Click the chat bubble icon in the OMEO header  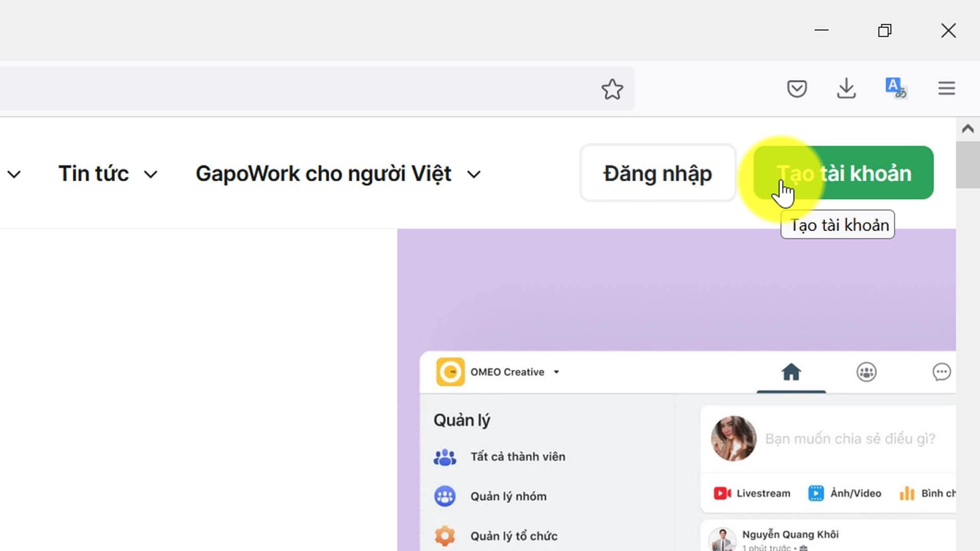tap(941, 372)
